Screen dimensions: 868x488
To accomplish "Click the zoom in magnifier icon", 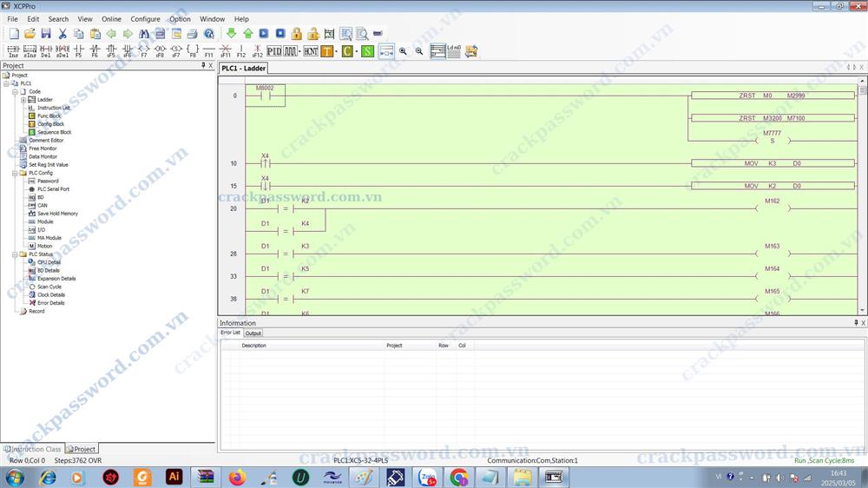I will pos(403,51).
